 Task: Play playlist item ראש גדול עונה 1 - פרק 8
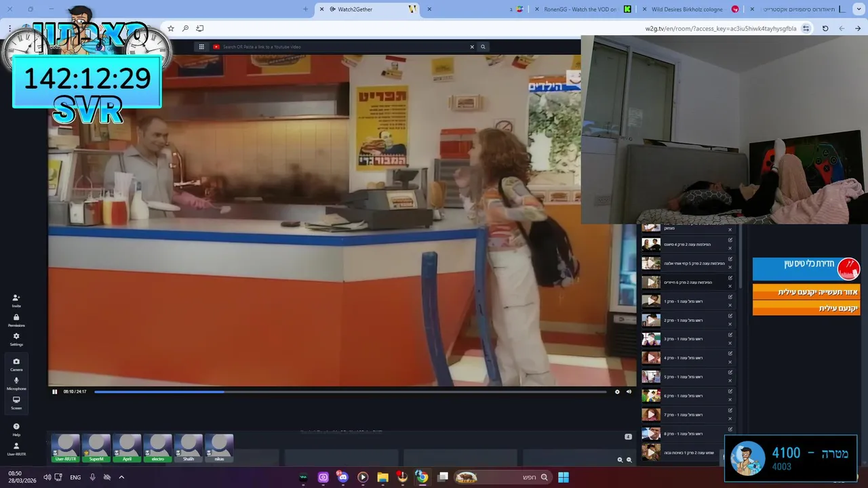(651, 434)
